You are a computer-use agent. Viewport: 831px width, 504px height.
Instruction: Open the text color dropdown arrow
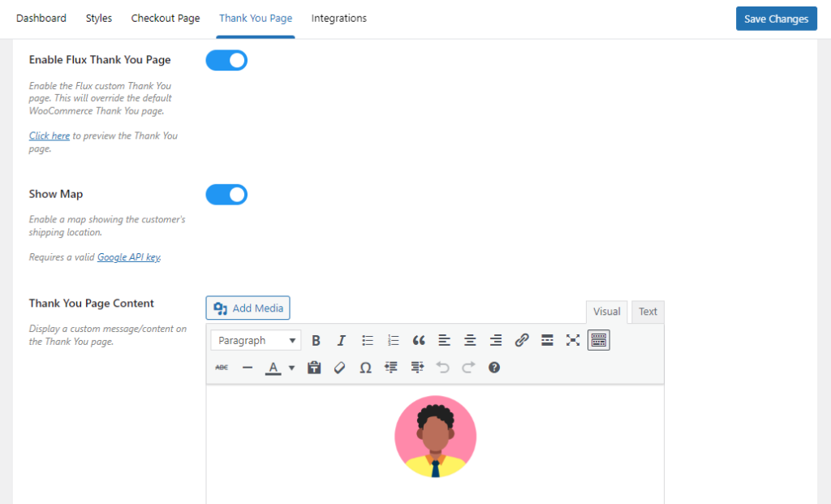(291, 368)
